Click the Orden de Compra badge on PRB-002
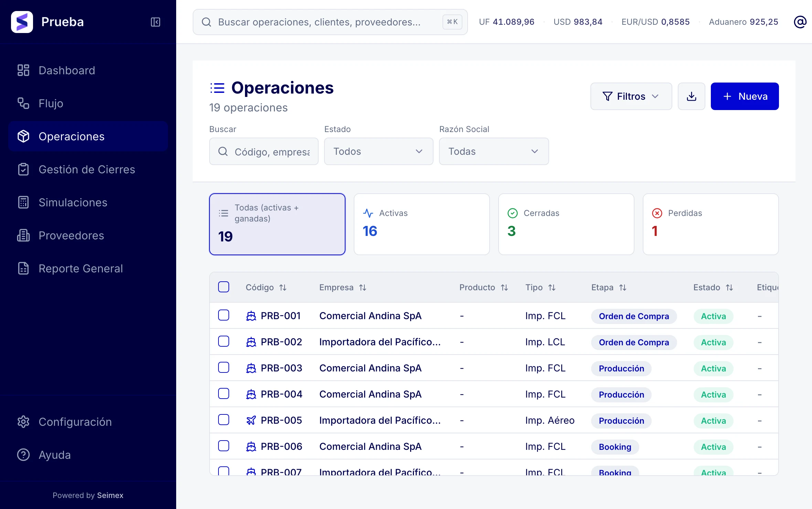Image resolution: width=812 pixels, height=509 pixels. click(634, 342)
